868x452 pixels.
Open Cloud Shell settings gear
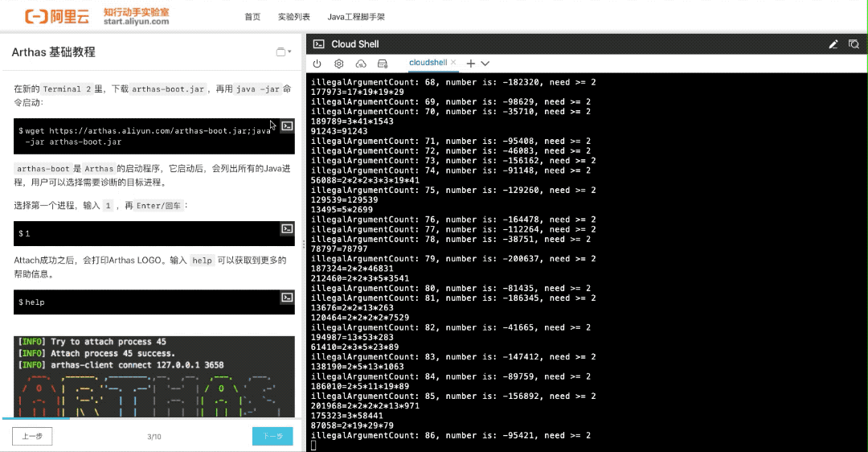pos(339,64)
